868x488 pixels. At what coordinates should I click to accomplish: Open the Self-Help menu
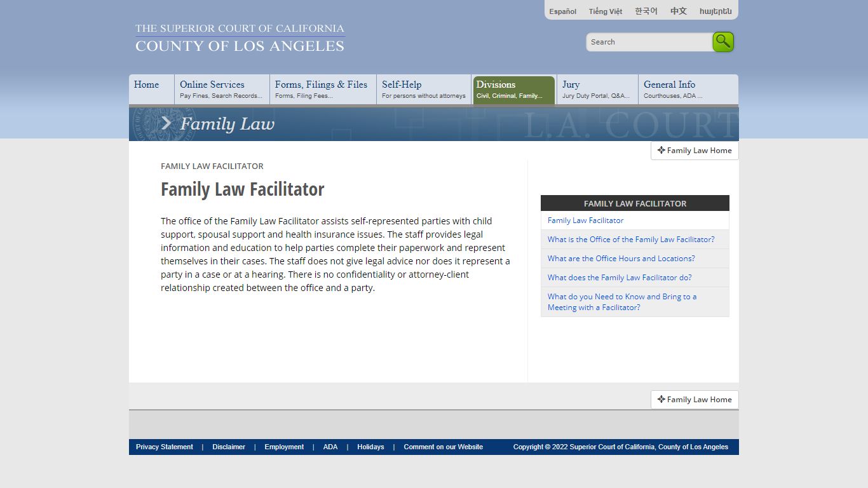tap(424, 90)
